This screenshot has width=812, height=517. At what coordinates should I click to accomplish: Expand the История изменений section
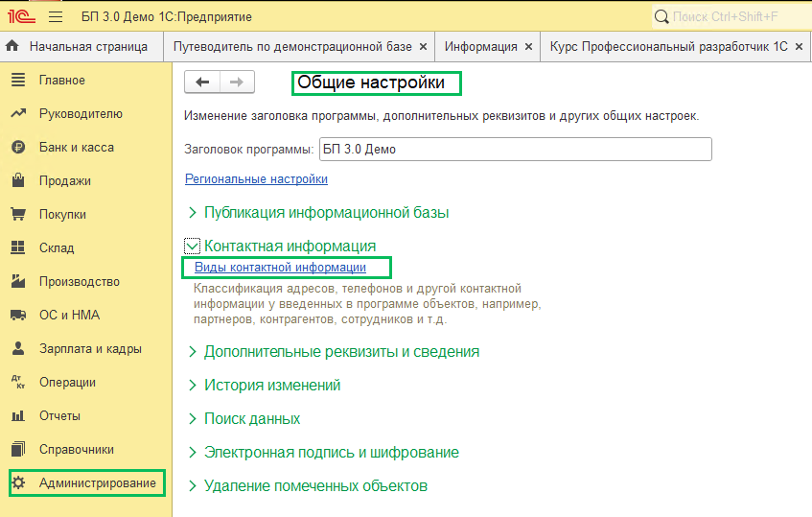(193, 386)
